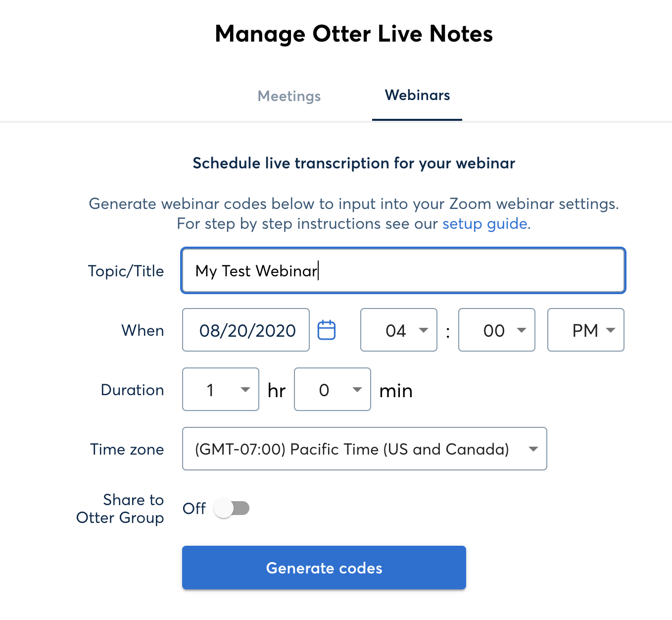
Task: Click the date field showing 08/20/2020
Action: (246, 330)
